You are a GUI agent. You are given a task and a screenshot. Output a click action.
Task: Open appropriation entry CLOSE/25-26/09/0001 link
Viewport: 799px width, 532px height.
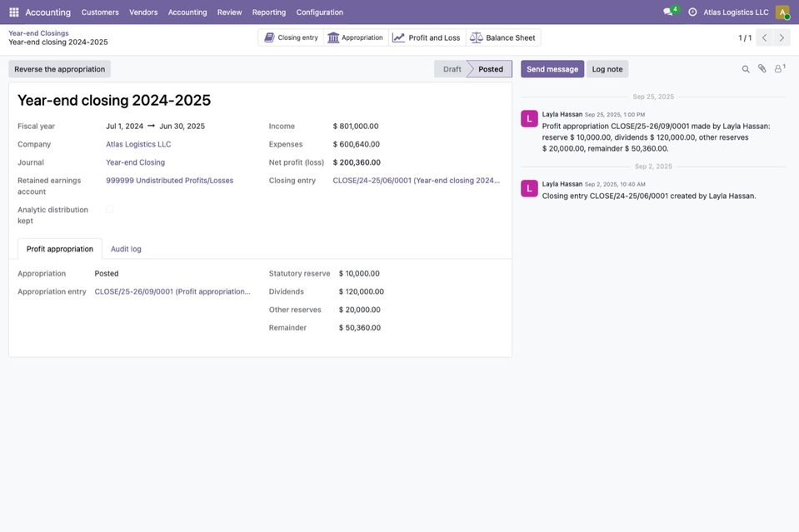point(172,291)
